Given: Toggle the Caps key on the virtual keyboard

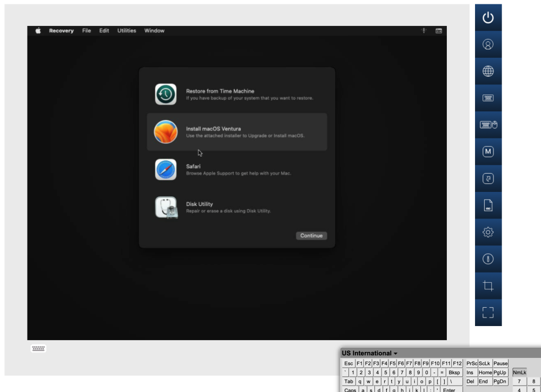Looking at the screenshot, I should click(x=350, y=390).
